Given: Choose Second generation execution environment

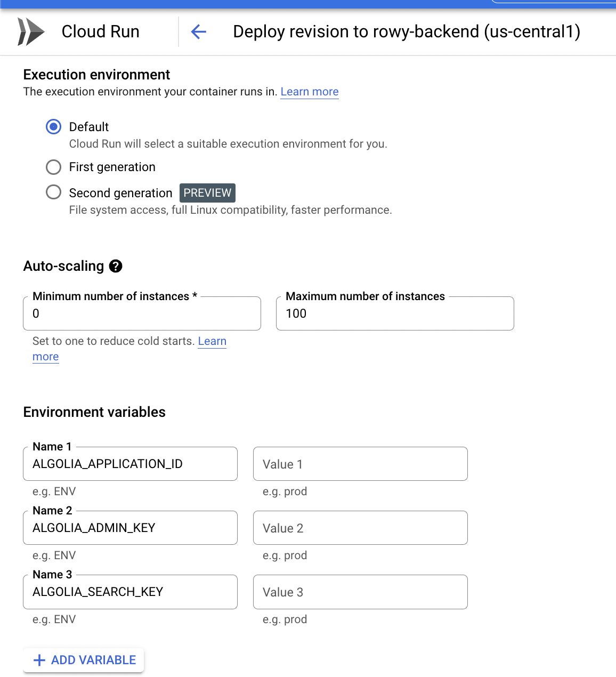Looking at the screenshot, I should pyautogui.click(x=54, y=192).
